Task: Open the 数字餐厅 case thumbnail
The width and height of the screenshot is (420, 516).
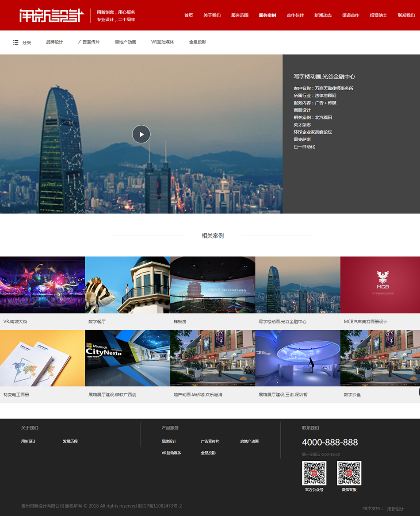Action: 127,285
